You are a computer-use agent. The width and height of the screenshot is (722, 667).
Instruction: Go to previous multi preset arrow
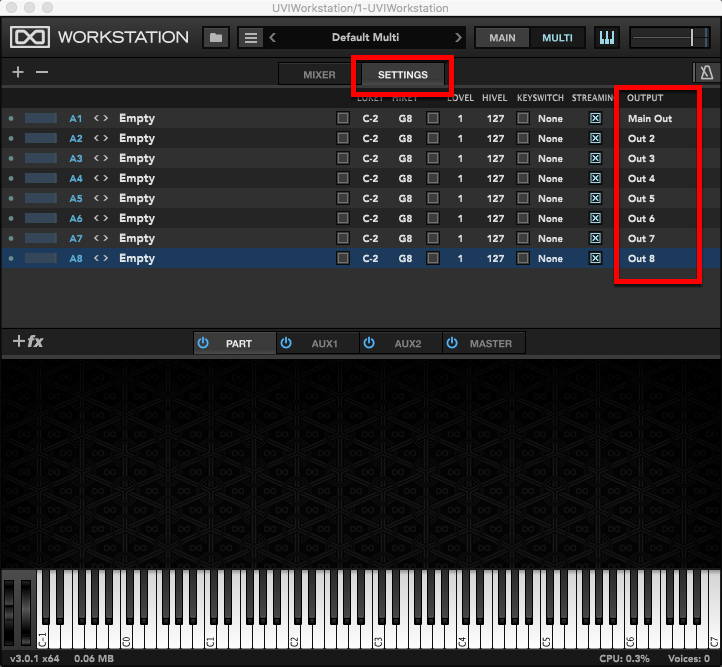(x=273, y=37)
